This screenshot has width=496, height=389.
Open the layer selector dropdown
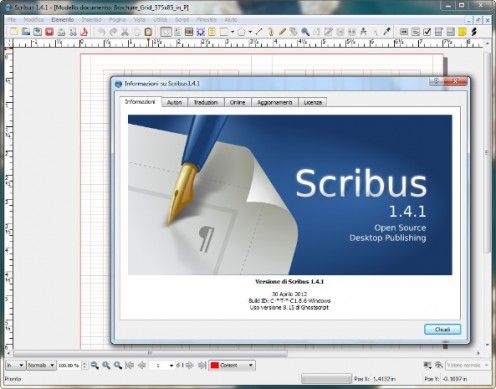[232, 365]
